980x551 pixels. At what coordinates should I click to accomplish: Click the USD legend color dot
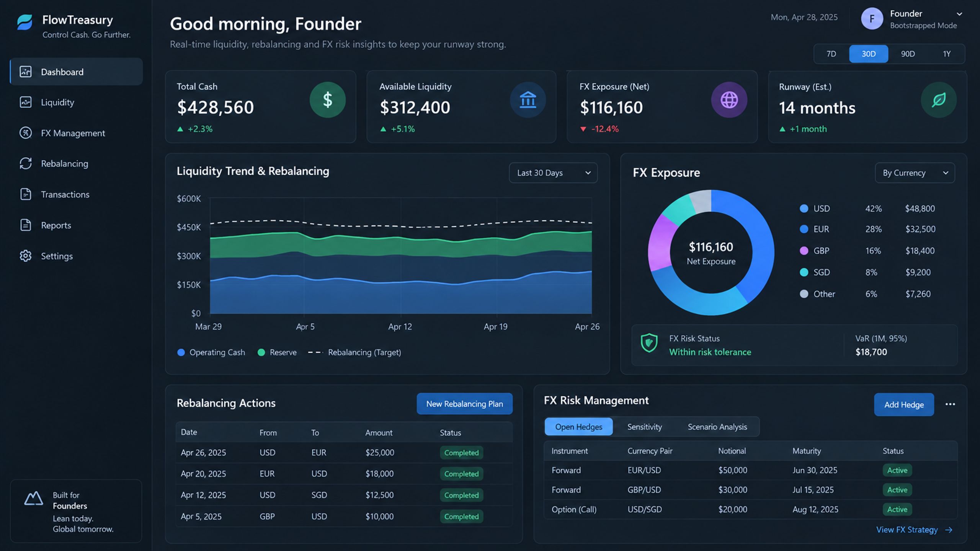(804, 209)
